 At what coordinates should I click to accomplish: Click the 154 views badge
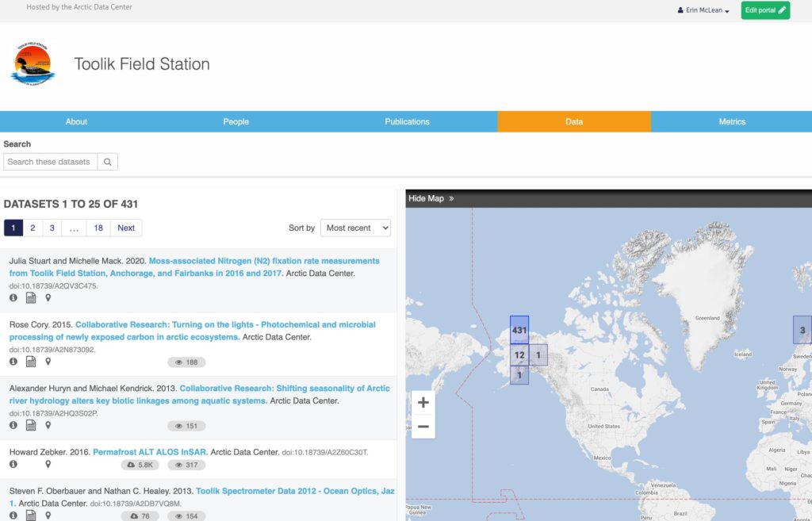186,515
